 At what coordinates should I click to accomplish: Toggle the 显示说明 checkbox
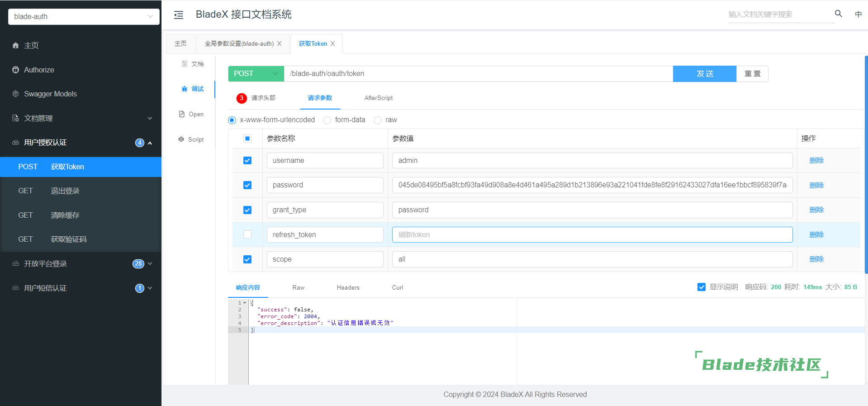[702, 287]
